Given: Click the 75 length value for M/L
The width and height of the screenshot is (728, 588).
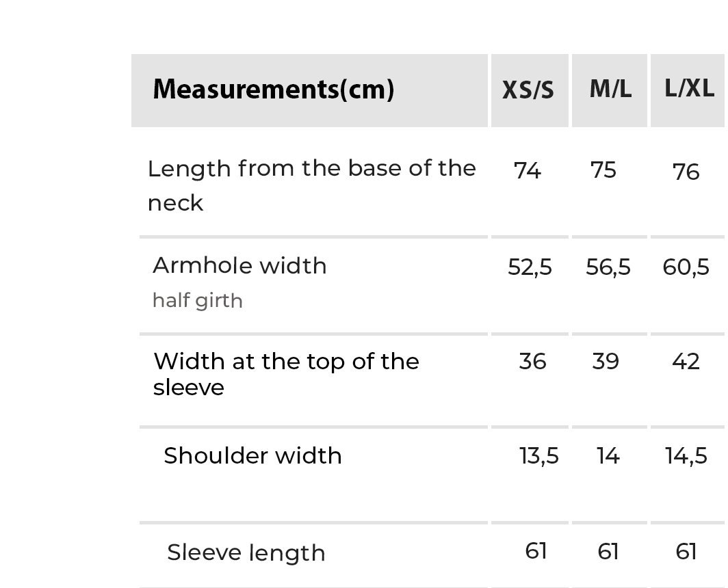Looking at the screenshot, I should [x=603, y=170].
